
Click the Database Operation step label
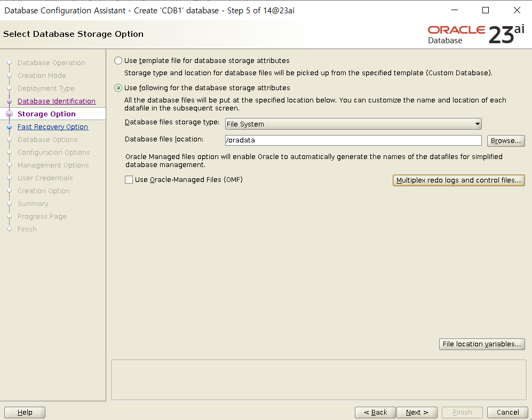pyautogui.click(x=51, y=63)
